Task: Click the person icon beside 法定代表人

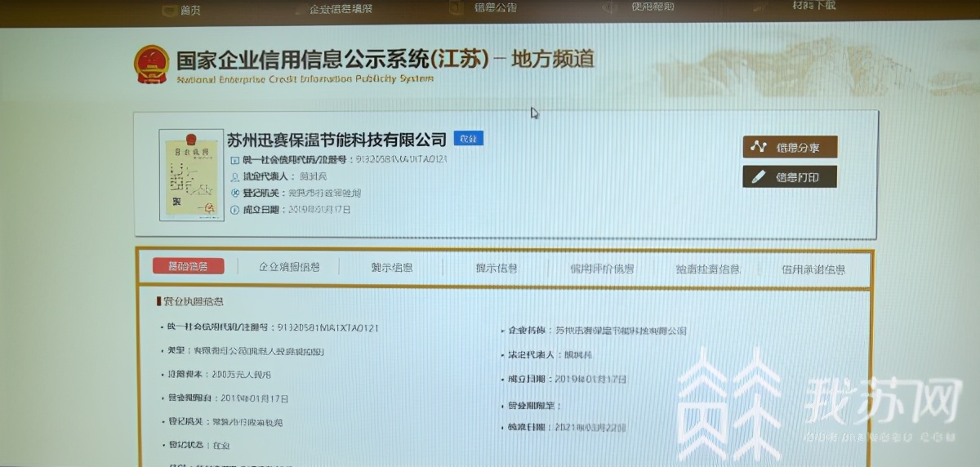Action: tap(235, 176)
